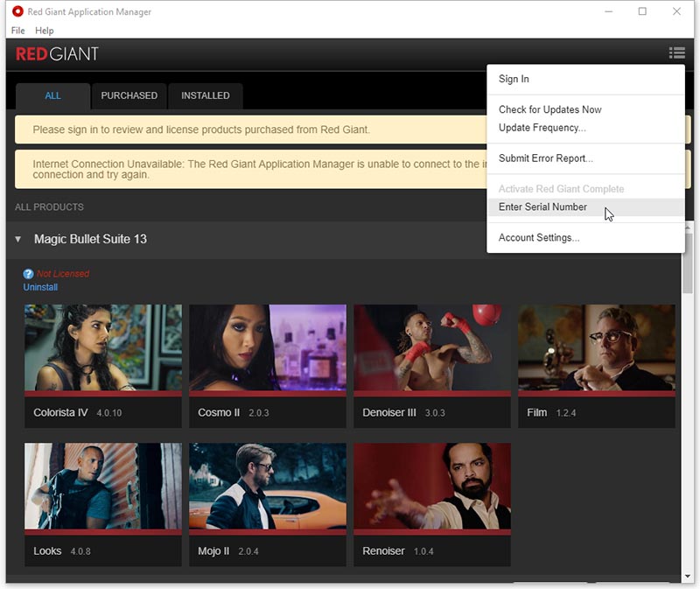Click the Internet Connection Unavailable banner
The width and height of the screenshot is (700, 589).
click(x=250, y=169)
